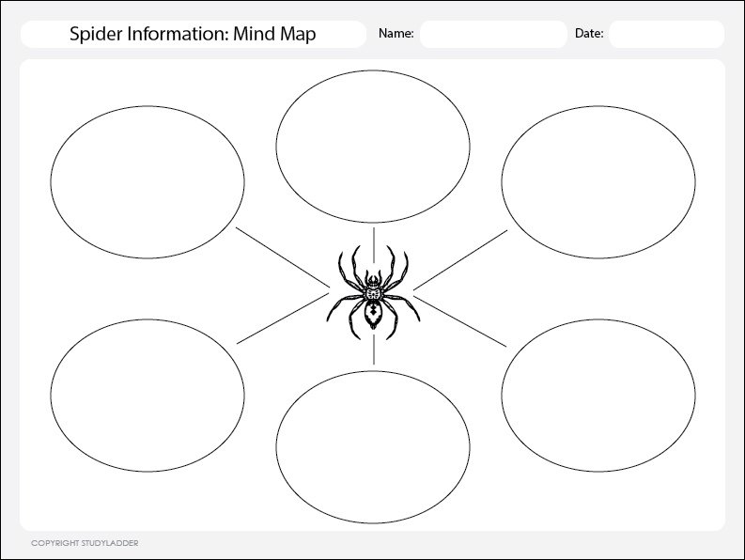Select the lower left oval bubble
Viewport: 745px width, 560px height.
coord(147,396)
